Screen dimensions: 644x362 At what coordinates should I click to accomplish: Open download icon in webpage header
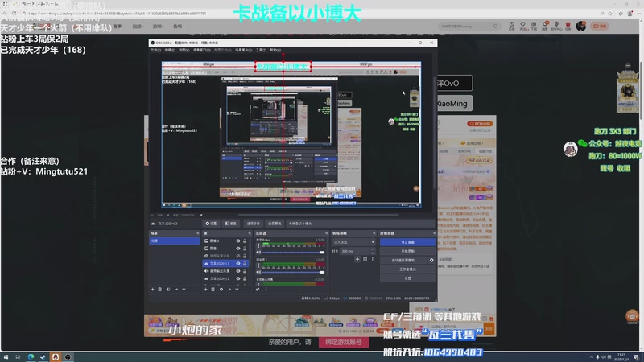[534, 25]
